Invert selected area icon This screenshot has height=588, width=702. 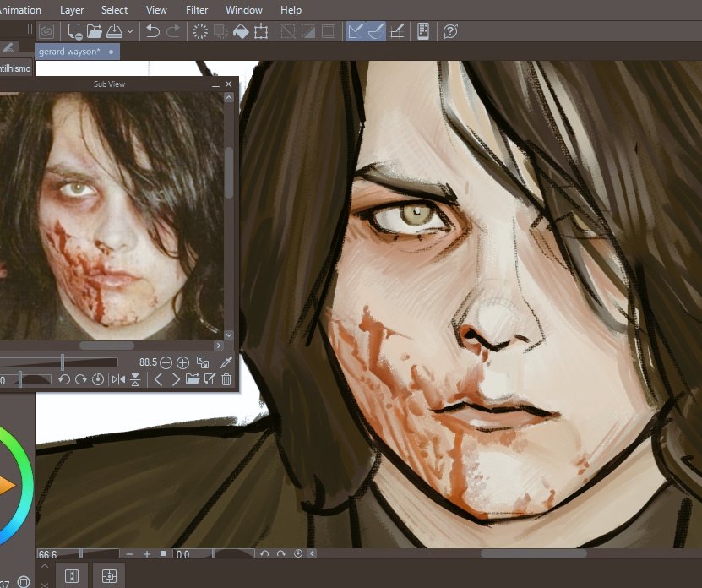click(x=308, y=31)
